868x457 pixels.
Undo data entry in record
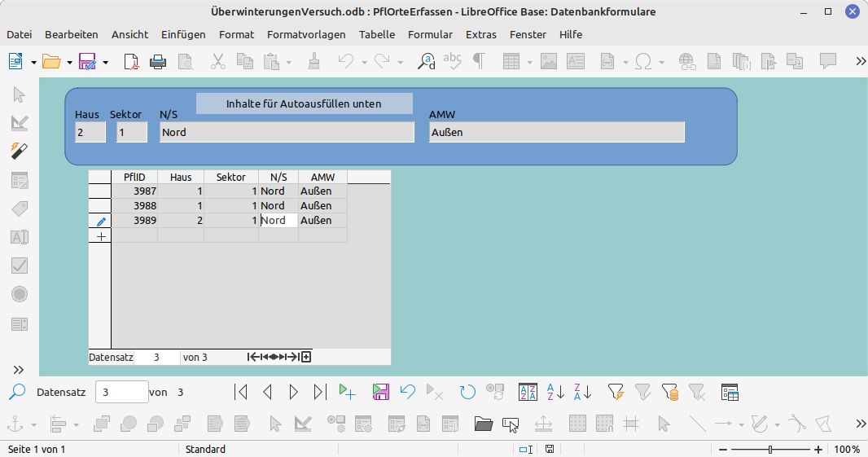(x=407, y=392)
